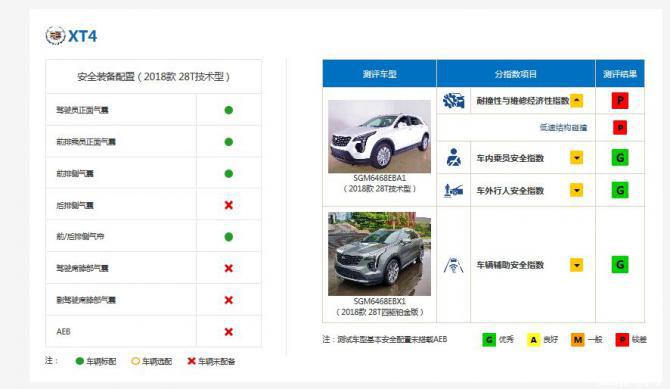
Task: Click the 前/后排侧气帘 row label
Action: pyautogui.click(x=80, y=237)
